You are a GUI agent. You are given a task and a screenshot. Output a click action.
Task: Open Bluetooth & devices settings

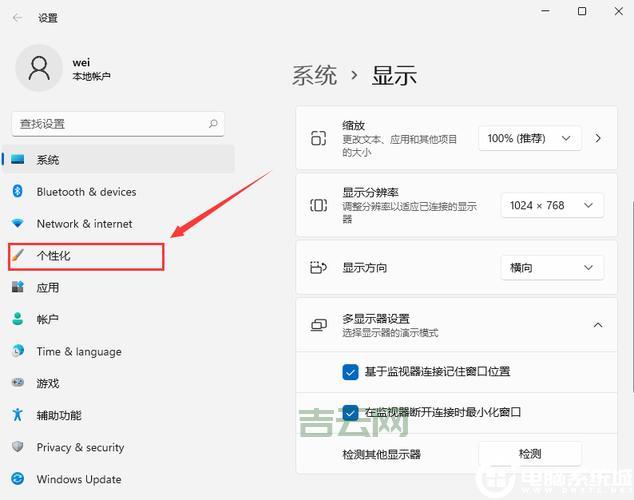(118, 191)
